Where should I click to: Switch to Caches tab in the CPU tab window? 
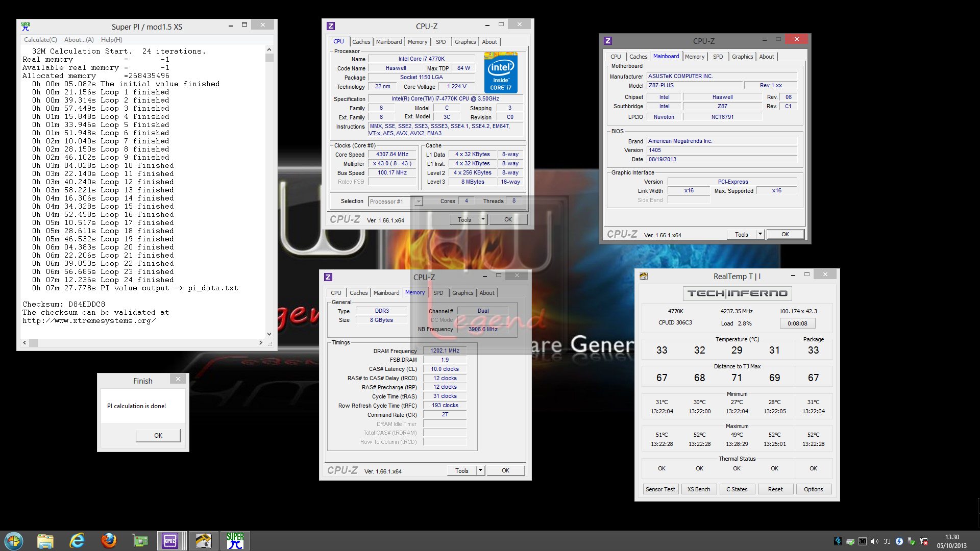[361, 42]
